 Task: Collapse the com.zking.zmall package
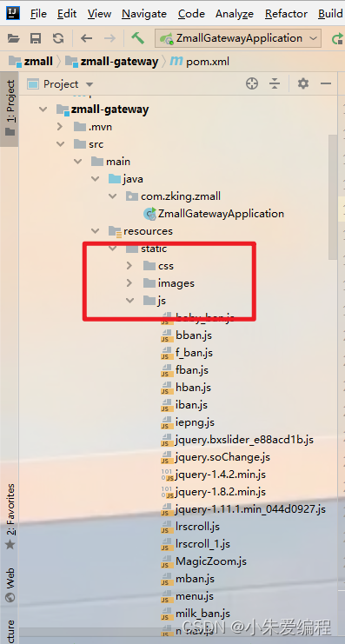112,196
